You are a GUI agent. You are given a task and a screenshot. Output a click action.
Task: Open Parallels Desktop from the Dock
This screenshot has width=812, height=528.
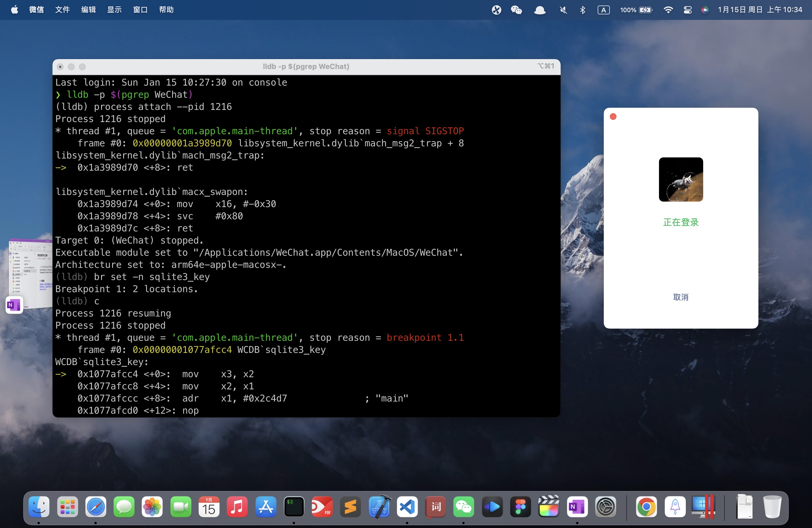(703, 507)
